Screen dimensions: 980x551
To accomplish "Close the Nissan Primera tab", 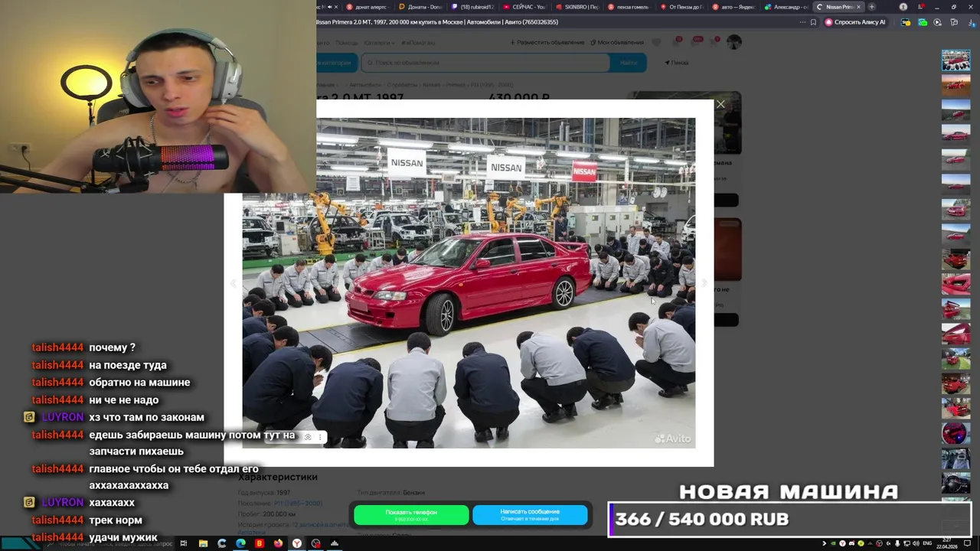I will point(858,7).
